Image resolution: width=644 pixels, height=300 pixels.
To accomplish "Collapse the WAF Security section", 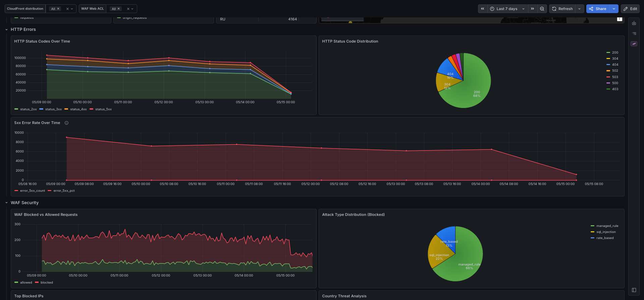I will click(x=6, y=203).
